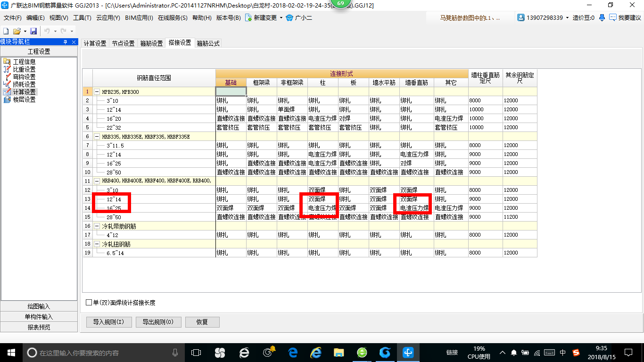
Task: Click the taskbar microphone search icon
Action: coord(175,352)
